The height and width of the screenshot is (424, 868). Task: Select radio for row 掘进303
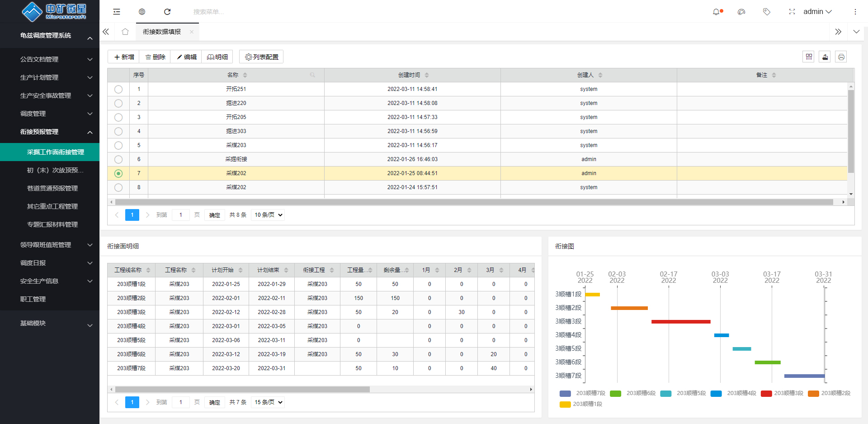(118, 131)
